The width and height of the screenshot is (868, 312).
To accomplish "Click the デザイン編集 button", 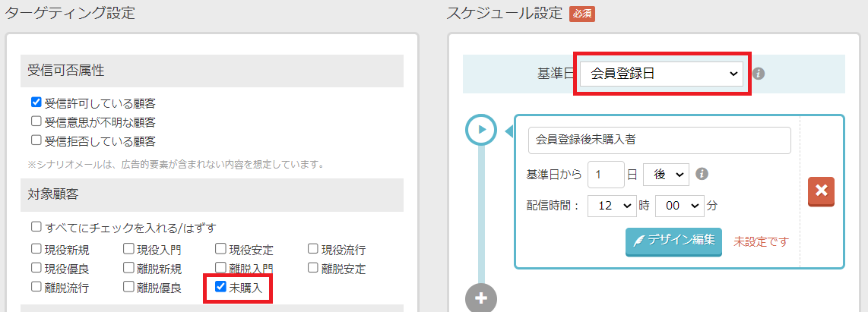I will coord(673,241).
